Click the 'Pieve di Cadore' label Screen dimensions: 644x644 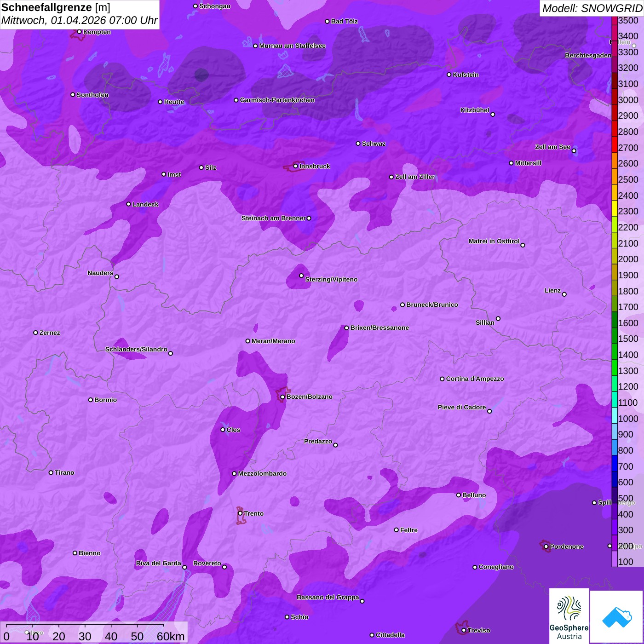pyautogui.click(x=462, y=407)
